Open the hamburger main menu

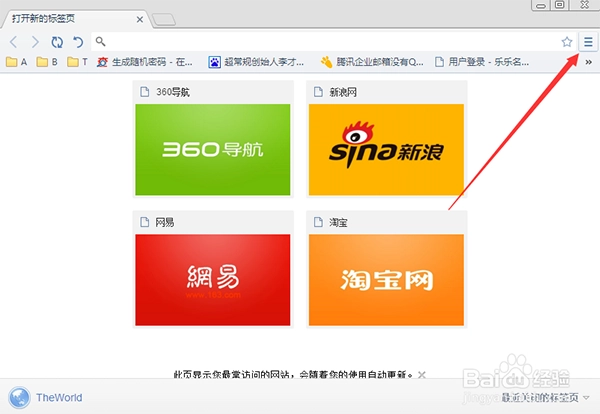588,42
